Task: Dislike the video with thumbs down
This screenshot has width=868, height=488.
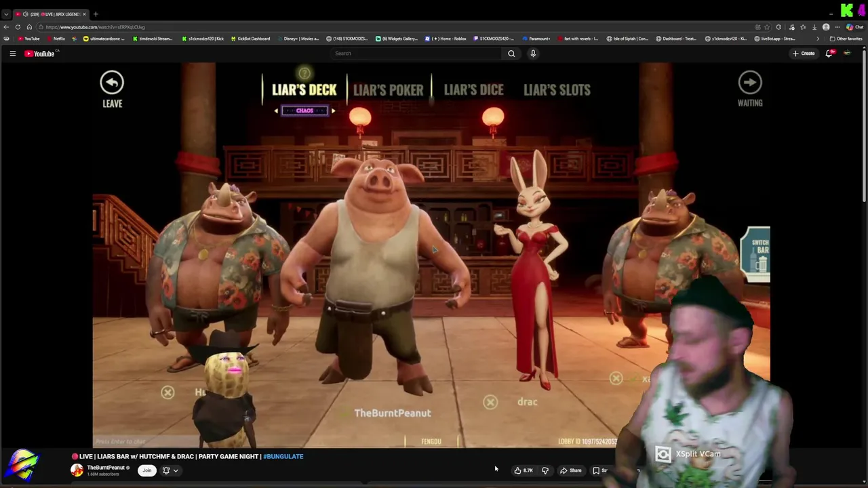Action: point(545,470)
